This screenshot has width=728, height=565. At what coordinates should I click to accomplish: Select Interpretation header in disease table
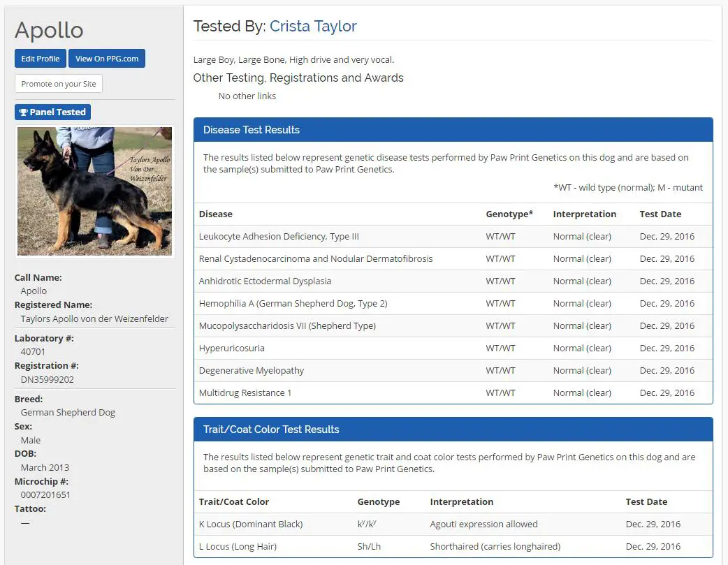coord(585,214)
